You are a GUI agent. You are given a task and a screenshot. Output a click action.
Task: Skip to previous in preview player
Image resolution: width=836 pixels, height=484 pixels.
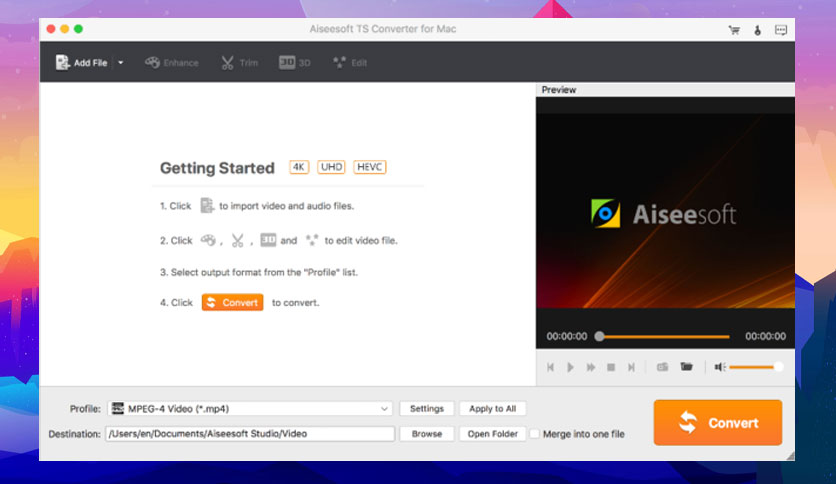click(x=550, y=367)
